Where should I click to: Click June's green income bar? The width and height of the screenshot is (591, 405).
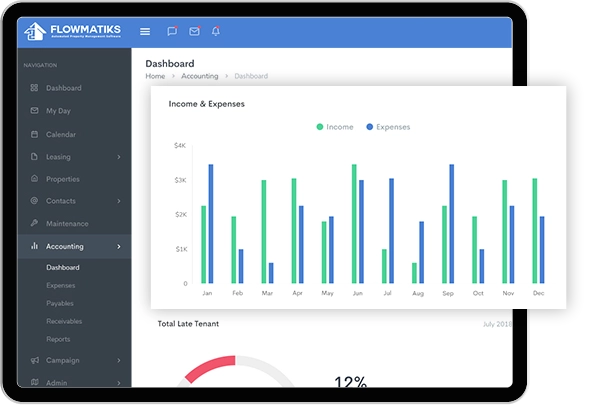[354, 224]
